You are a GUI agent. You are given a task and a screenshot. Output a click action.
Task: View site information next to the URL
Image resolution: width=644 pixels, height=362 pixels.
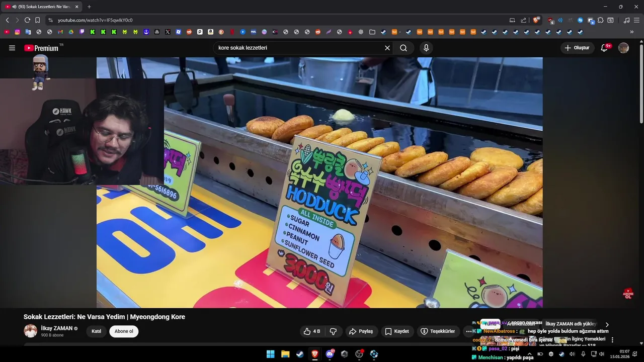click(50, 20)
